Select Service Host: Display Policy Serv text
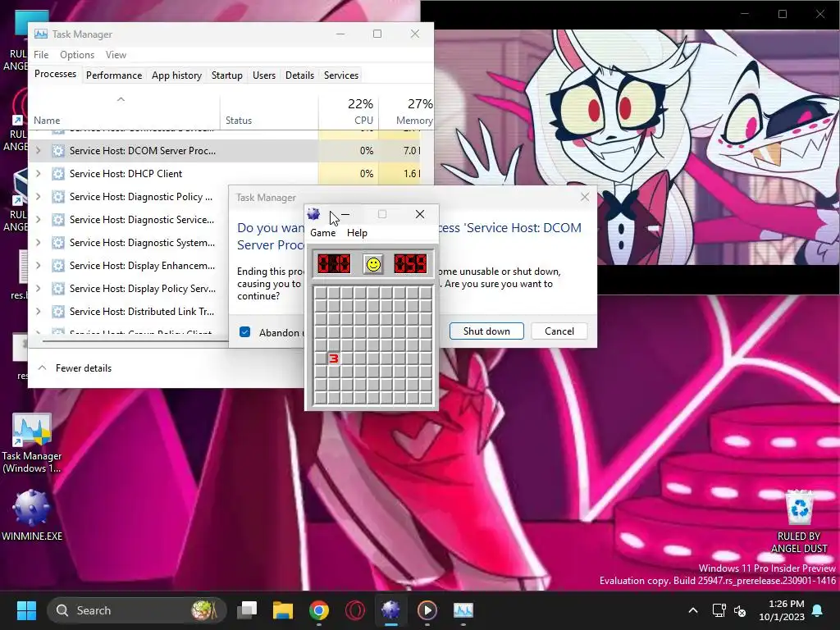Image resolution: width=840 pixels, height=630 pixels. point(143,289)
